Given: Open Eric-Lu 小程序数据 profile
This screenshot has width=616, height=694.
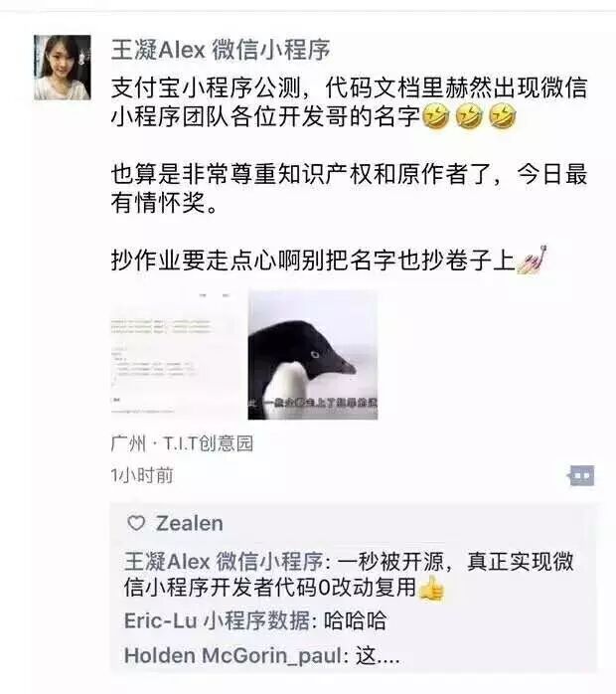Looking at the screenshot, I should point(218,620).
